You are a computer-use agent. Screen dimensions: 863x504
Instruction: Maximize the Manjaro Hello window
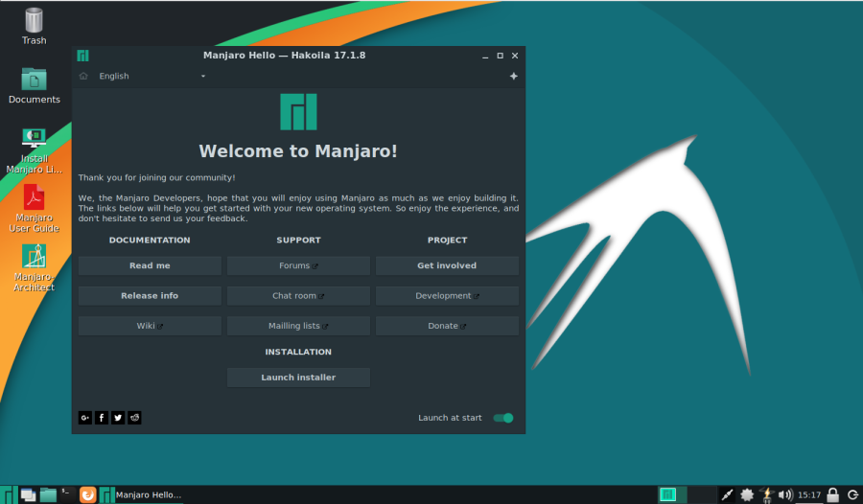(x=500, y=56)
